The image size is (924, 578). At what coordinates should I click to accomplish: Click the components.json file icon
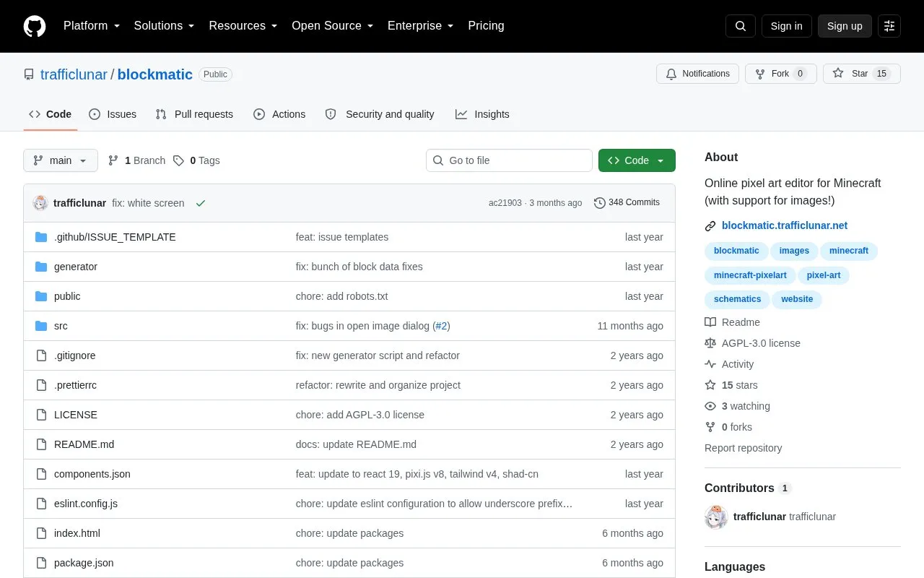tap(41, 474)
